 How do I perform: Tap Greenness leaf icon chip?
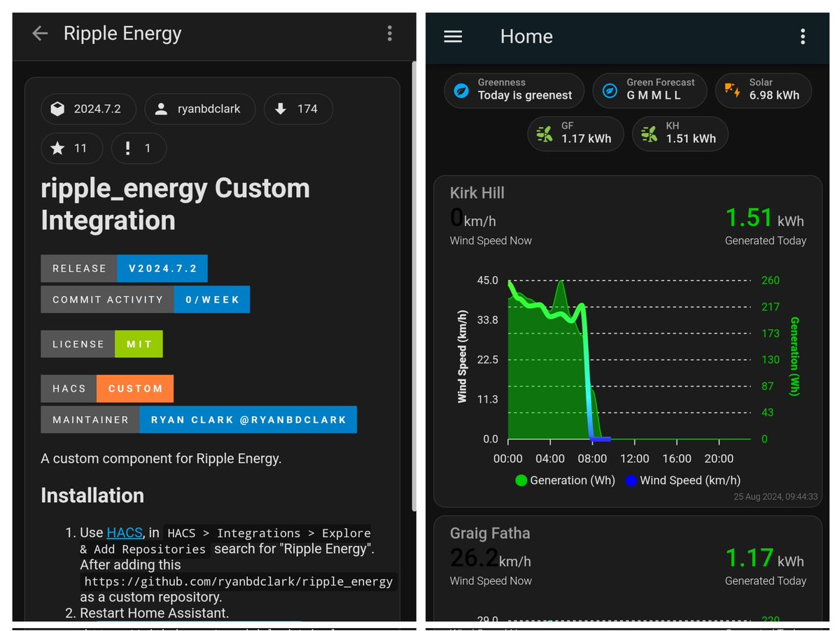pyautogui.click(x=514, y=90)
